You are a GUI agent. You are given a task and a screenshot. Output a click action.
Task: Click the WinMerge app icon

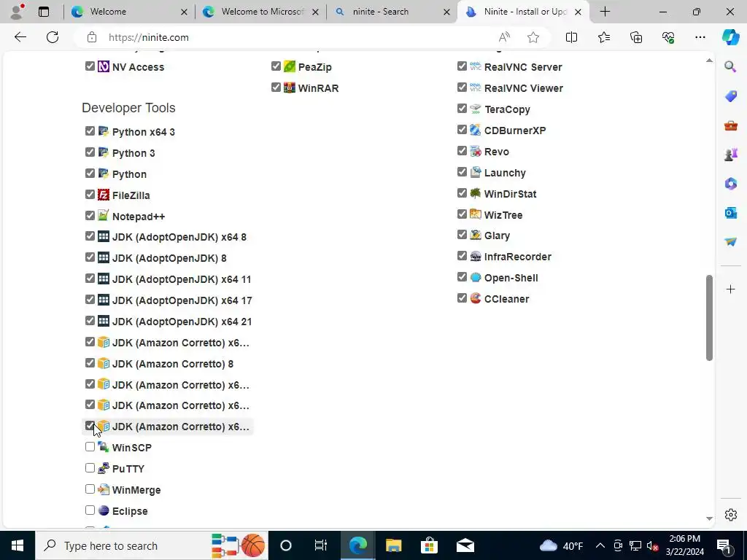[x=104, y=489]
